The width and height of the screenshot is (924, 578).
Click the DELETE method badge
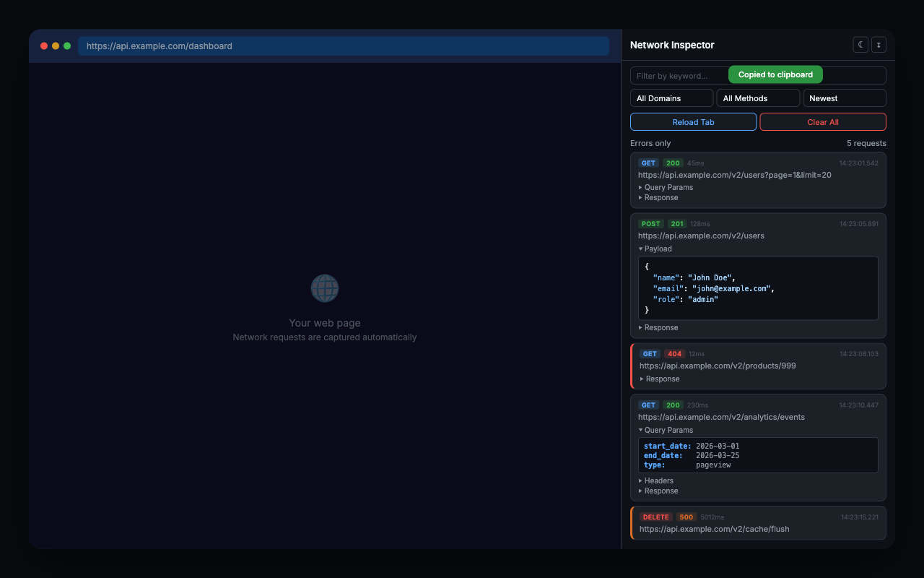point(656,517)
